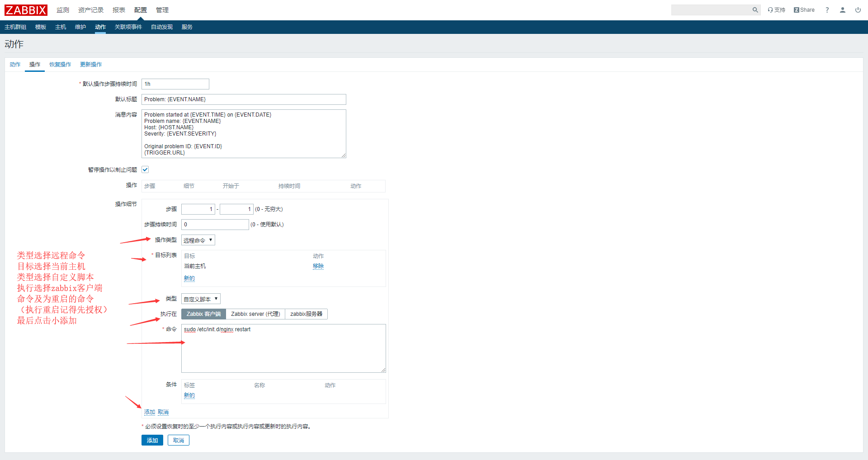Open the help question mark icon
Viewport: 868px width, 460px height.
(x=827, y=10)
